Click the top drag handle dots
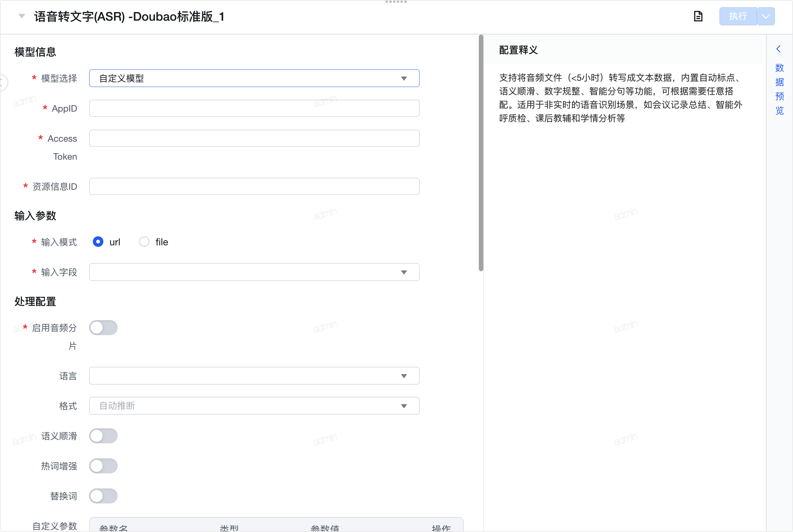Viewport: 793px width, 532px height. coord(396,2)
